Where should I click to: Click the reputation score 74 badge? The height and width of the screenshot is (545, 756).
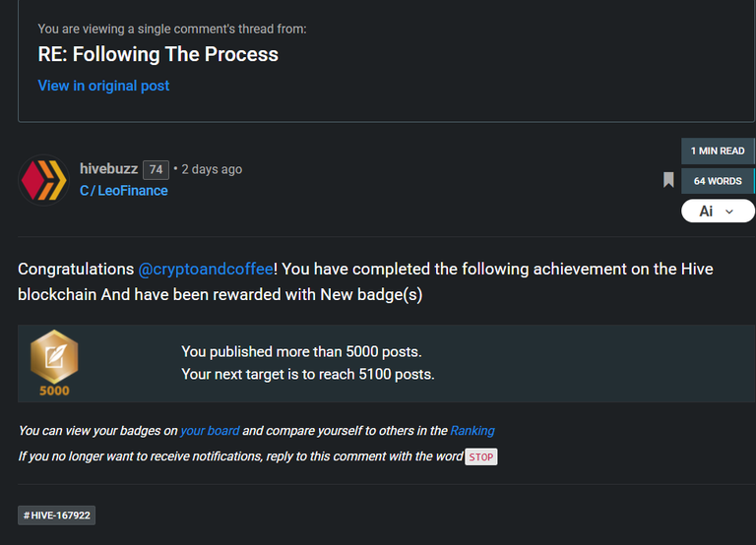tap(156, 169)
